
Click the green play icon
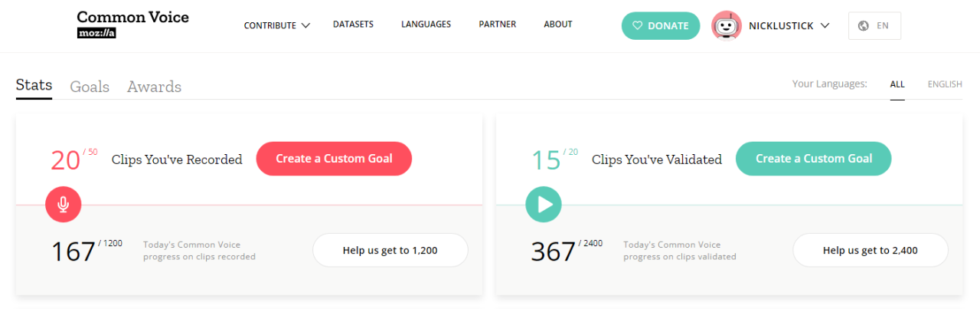(x=544, y=205)
